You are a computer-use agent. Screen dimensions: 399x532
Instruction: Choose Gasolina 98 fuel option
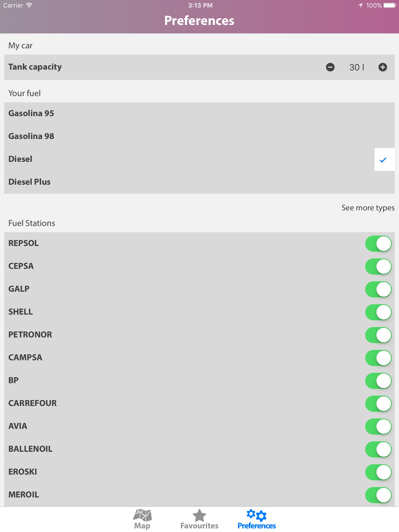(31, 136)
